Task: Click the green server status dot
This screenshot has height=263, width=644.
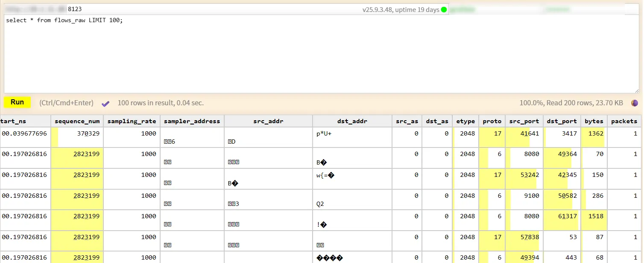Action: (x=444, y=9)
